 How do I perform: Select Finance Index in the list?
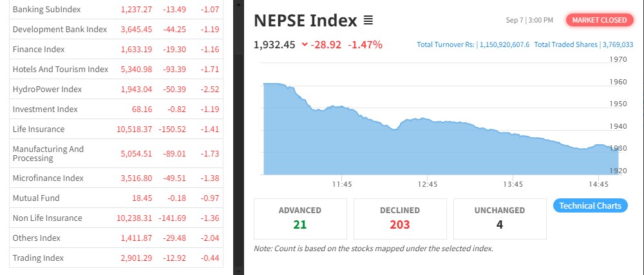(x=39, y=50)
